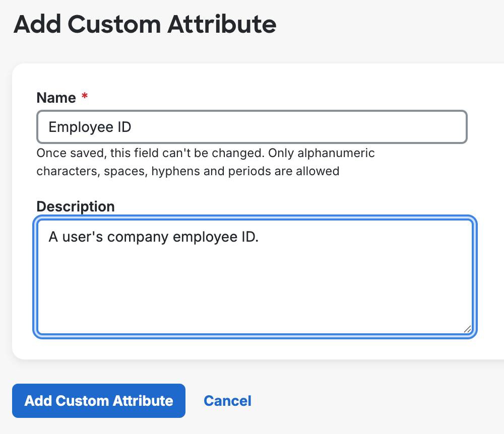Viewport: 504px width, 434px height.
Task: Click the Description field label
Action: point(75,206)
